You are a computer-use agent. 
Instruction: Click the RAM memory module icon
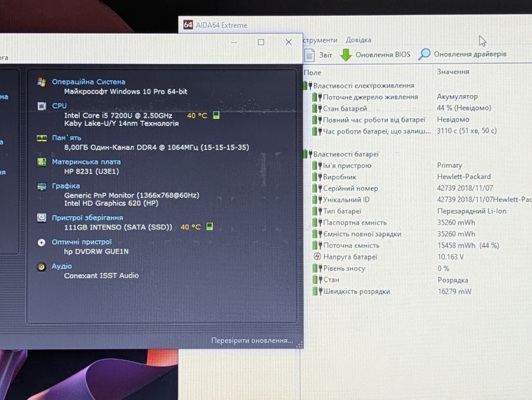coord(41,138)
